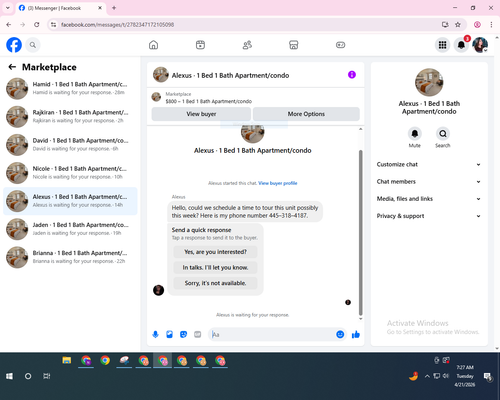Open the Reels video icon
This screenshot has height=400, width=500.
[x=200, y=45]
